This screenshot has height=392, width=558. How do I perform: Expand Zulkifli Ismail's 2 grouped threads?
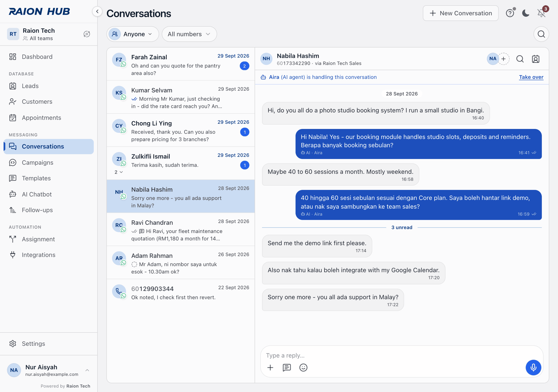(119, 172)
